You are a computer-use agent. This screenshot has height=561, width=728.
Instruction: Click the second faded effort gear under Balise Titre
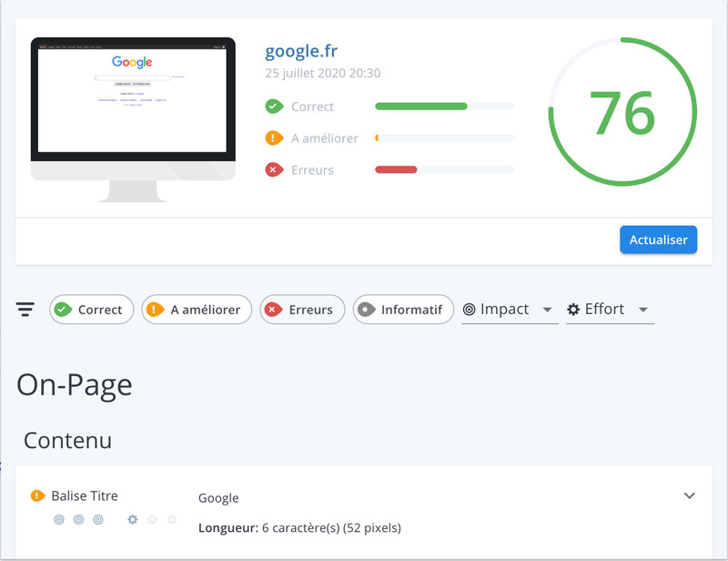pos(152,519)
